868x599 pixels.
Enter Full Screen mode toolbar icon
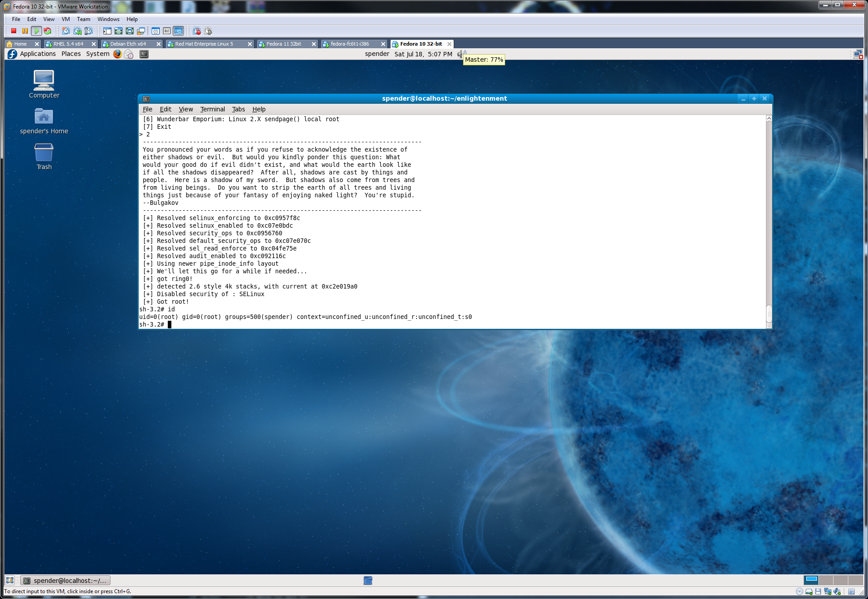point(130,31)
